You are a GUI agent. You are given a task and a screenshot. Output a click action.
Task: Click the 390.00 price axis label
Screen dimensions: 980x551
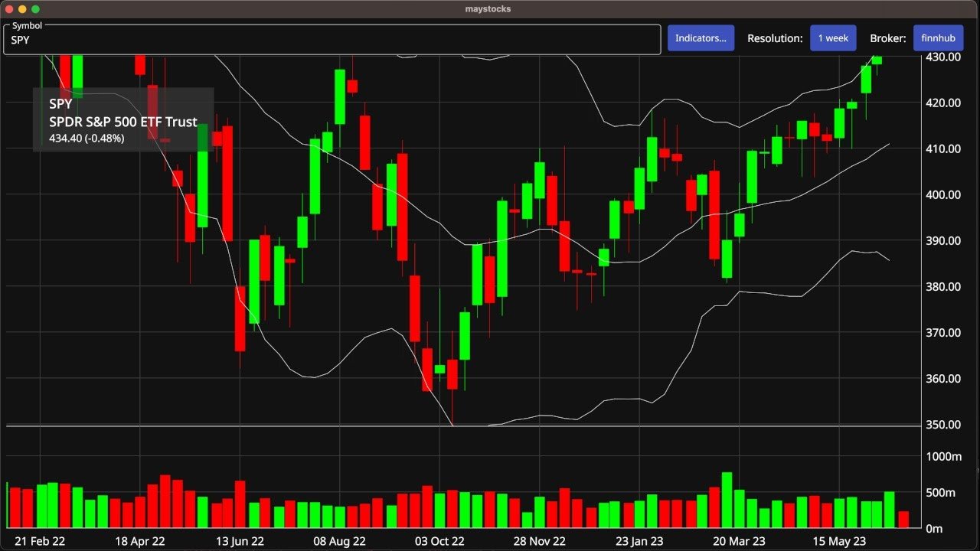942,240
